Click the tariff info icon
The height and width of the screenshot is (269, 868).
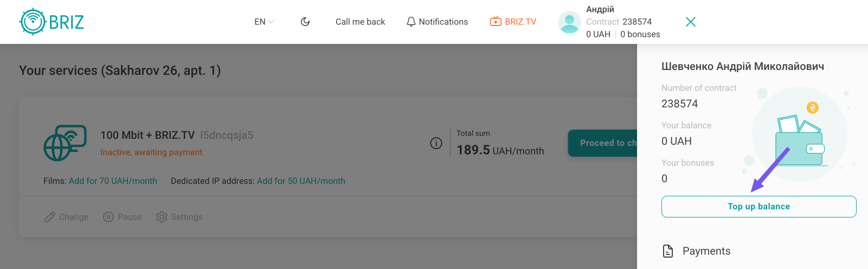pos(436,143)
